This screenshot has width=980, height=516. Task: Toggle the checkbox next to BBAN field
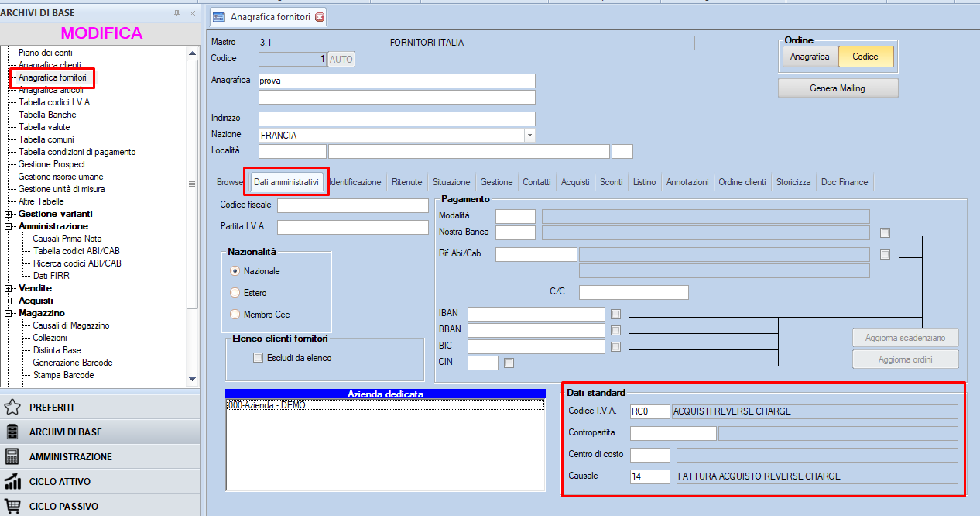615,330
